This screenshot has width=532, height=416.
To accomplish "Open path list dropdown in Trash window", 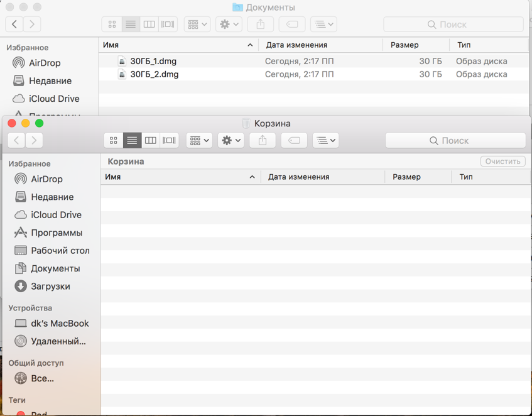I will pos(326,141).
